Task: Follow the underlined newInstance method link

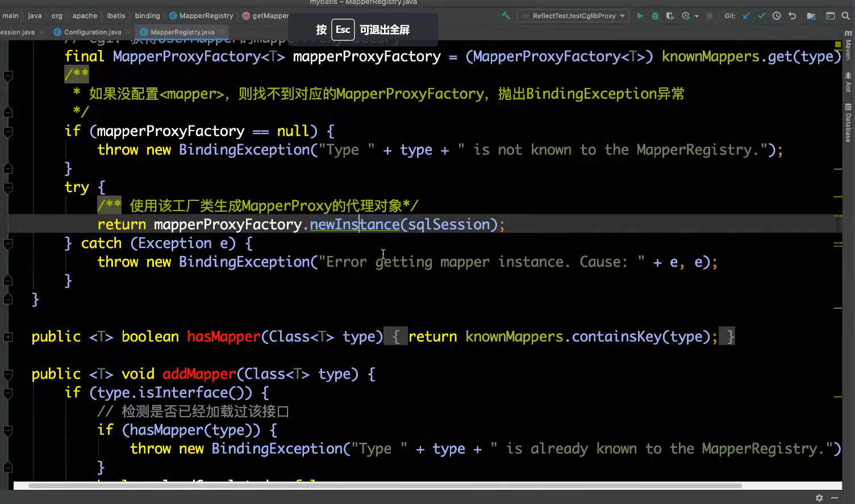Action: pyautogui.click(x=354, y=225)
